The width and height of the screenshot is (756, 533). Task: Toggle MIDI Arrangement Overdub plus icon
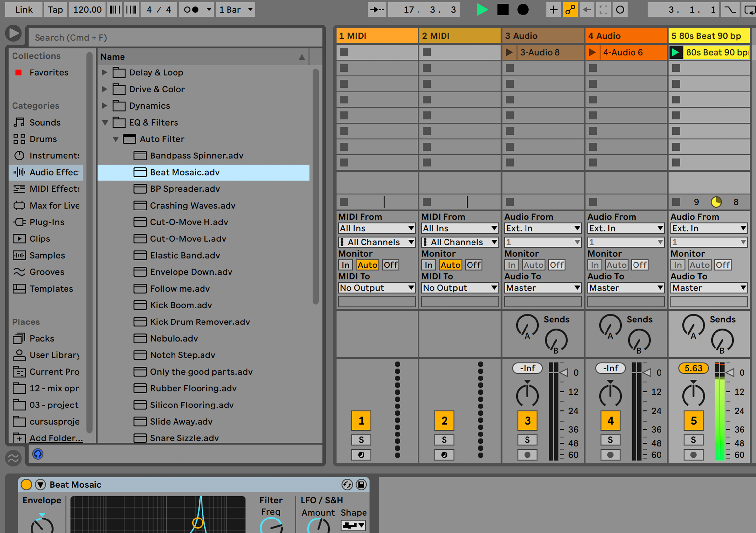coord(553,10)
